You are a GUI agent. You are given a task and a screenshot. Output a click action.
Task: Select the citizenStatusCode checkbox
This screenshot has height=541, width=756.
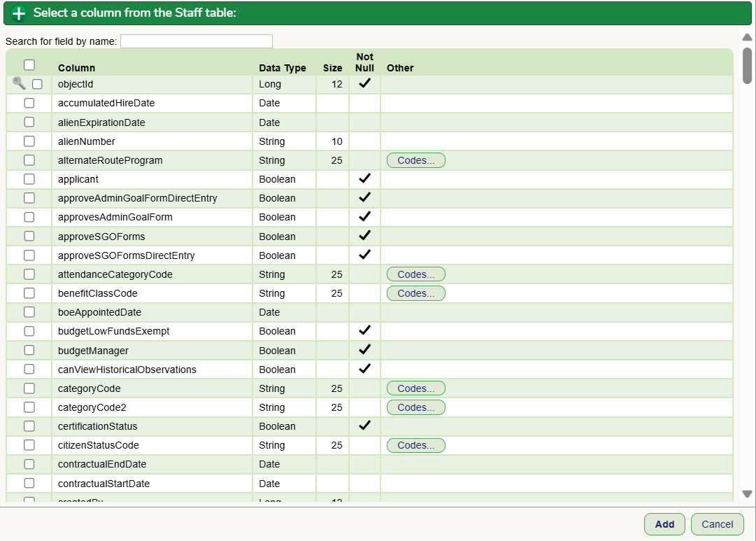pyautogui.click(x=29, y=445)
